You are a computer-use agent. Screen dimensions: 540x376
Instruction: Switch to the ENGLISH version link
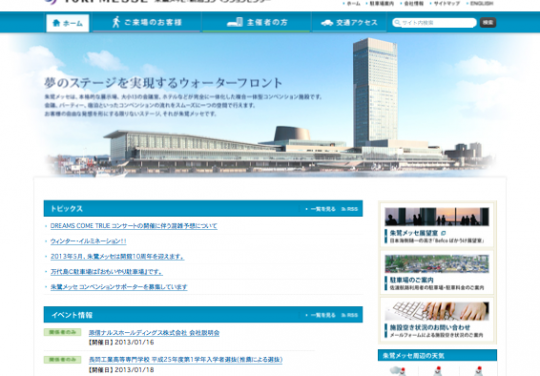click(x=481, y=3)
